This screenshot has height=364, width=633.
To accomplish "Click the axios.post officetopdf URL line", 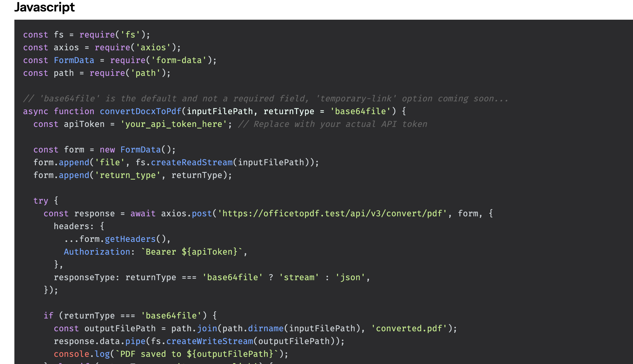I will click(x=268, y=214).
